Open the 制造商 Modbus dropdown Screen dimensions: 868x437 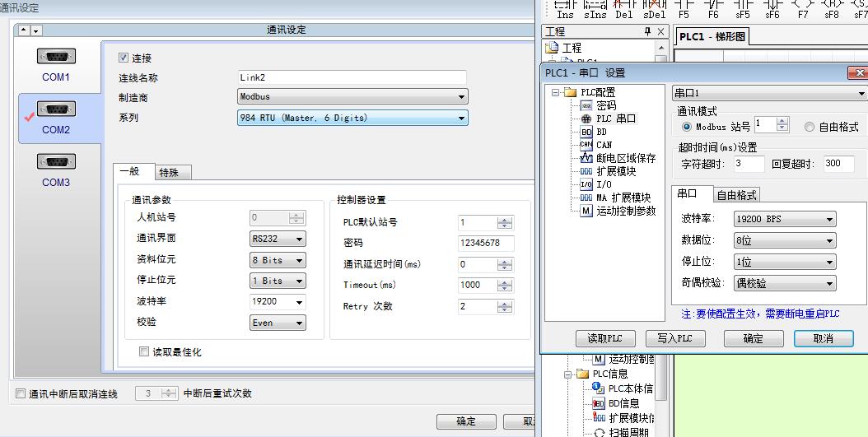click(352, 97)
